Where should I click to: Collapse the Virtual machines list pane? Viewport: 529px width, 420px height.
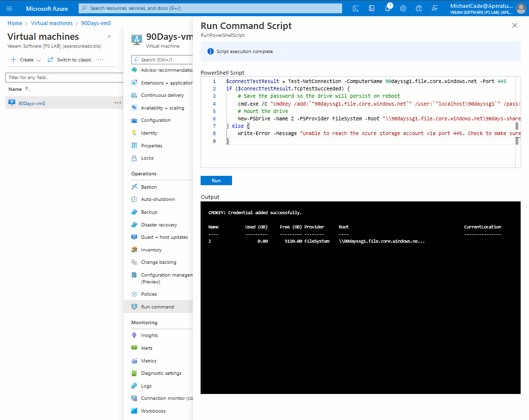pos(109,36)
